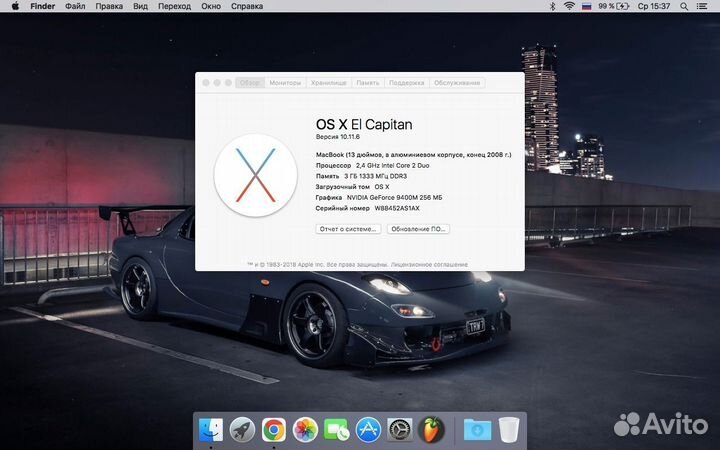This screenshot has width=720, height=450.
Task: Click the Версия 10.11.6 text
Action: (338, 137)
